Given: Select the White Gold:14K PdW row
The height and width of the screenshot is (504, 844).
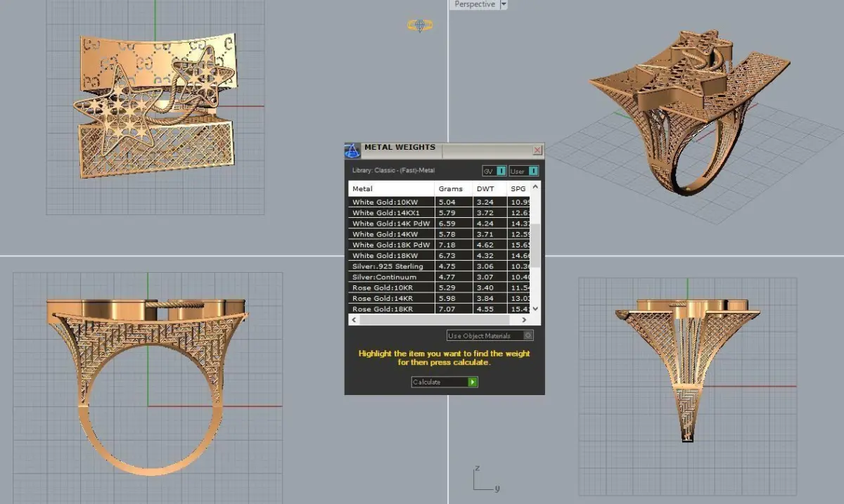Looking at the screenshot, I should pos(440,224).
